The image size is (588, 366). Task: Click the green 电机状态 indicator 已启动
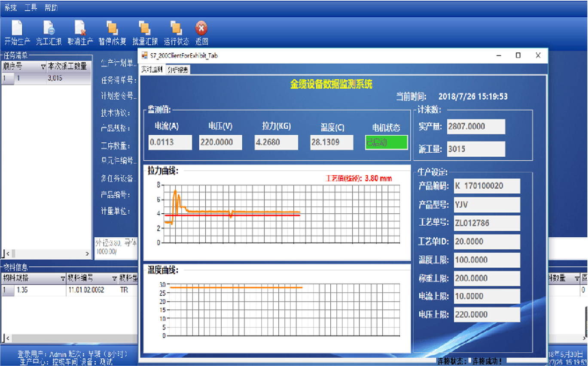coord(387,142)
